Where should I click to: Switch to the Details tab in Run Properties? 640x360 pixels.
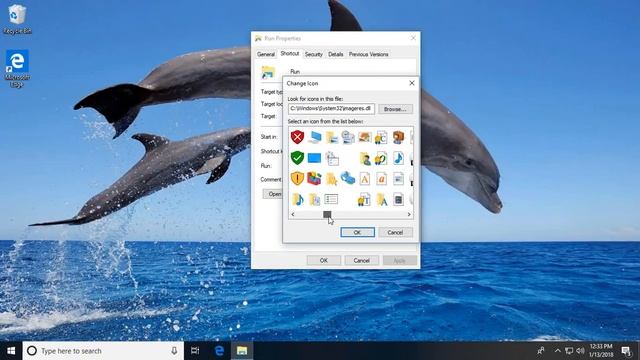tap(336, 54)
